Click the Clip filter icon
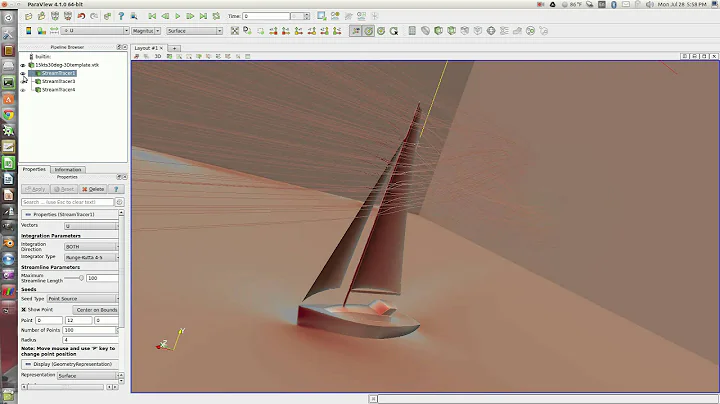This screenshot has height=404, width=720. [439, 31]
